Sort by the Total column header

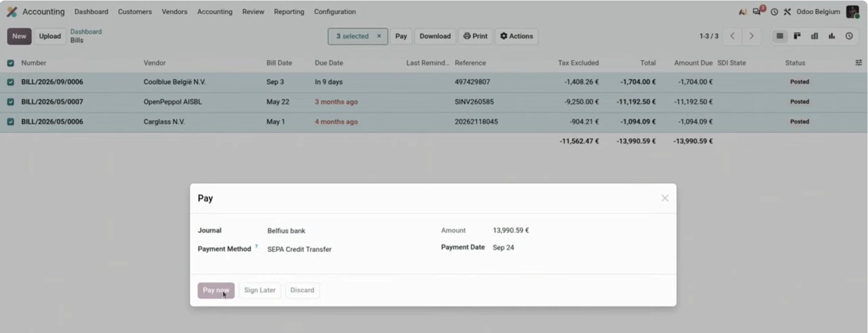[648, 63]
